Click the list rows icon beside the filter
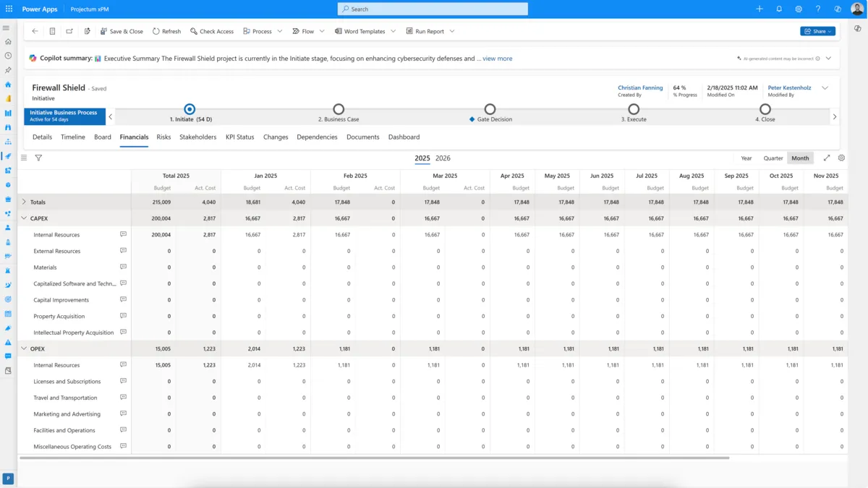 click(x=24, y=158)
